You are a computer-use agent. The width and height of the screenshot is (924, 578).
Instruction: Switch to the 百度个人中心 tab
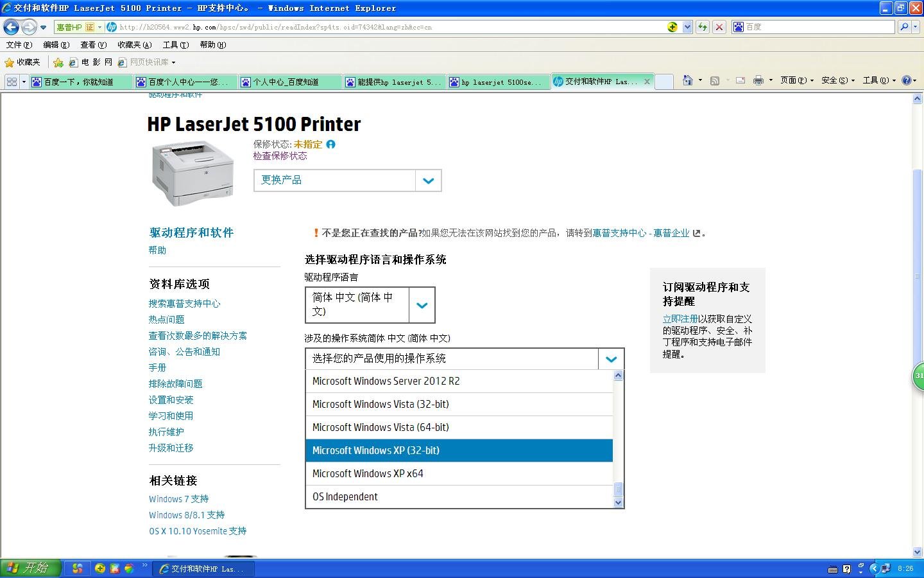click(x=186, y=82)
